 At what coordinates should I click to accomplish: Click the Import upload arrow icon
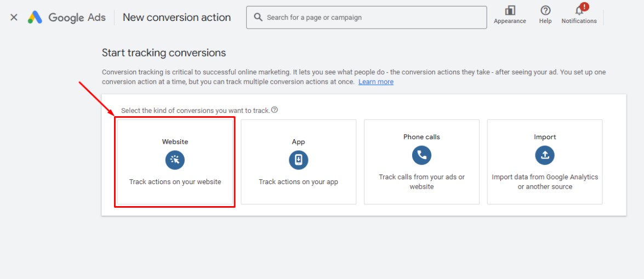[x=545, y=155]
